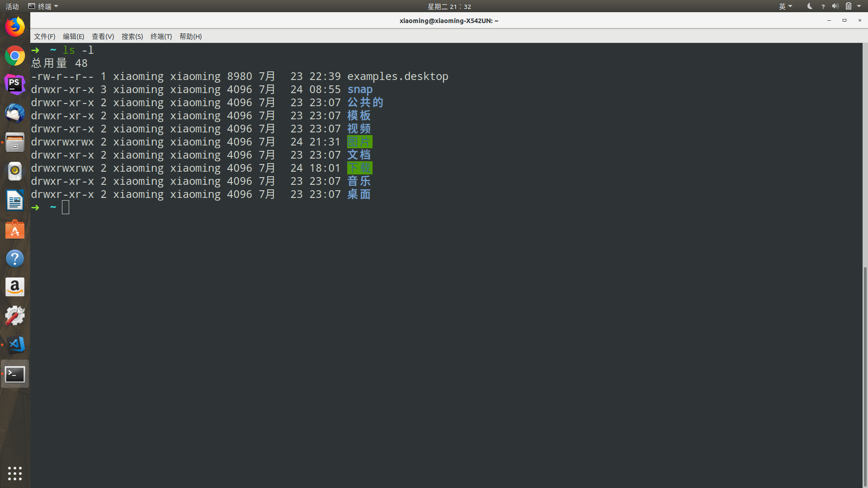Open the 文件(F) menu
The height and width of the screenshot is (488, 868).
[x=45, y=37]
